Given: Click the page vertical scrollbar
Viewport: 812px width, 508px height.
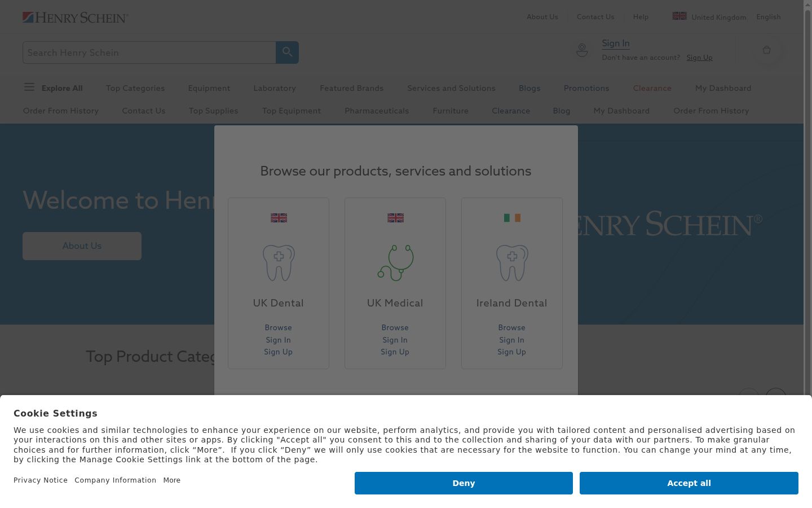Looking at the screenshot, I should tap(807, 203).
